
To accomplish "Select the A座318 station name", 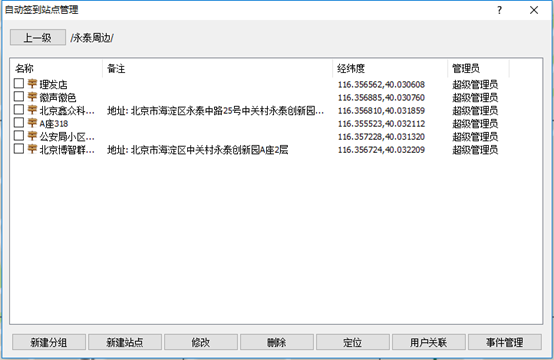I will [x=54, y=124].
